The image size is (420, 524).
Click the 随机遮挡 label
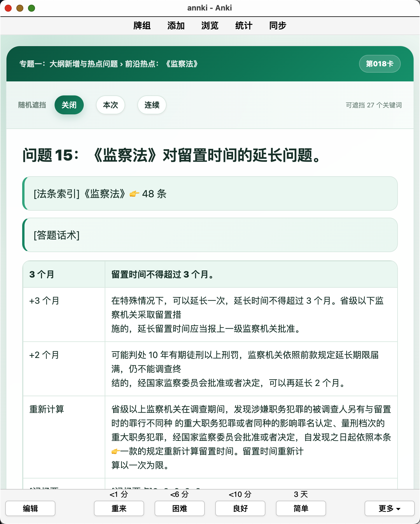point(32,105)
